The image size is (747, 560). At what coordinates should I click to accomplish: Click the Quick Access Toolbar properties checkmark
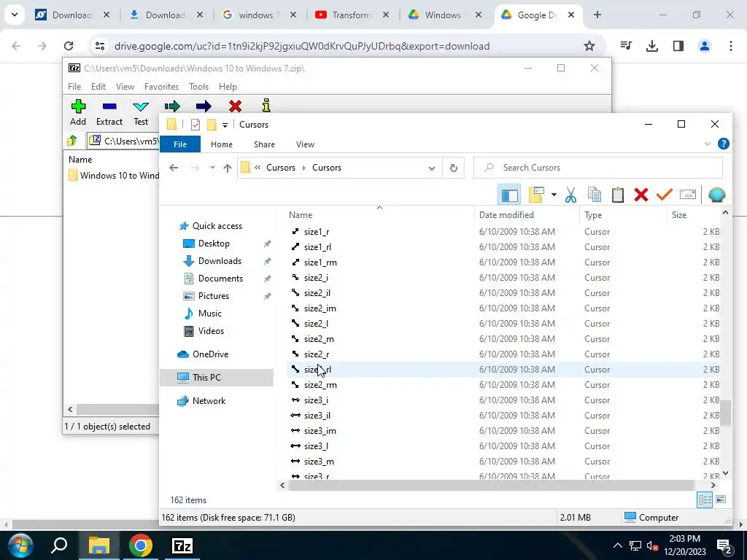(x=196, y=125)
